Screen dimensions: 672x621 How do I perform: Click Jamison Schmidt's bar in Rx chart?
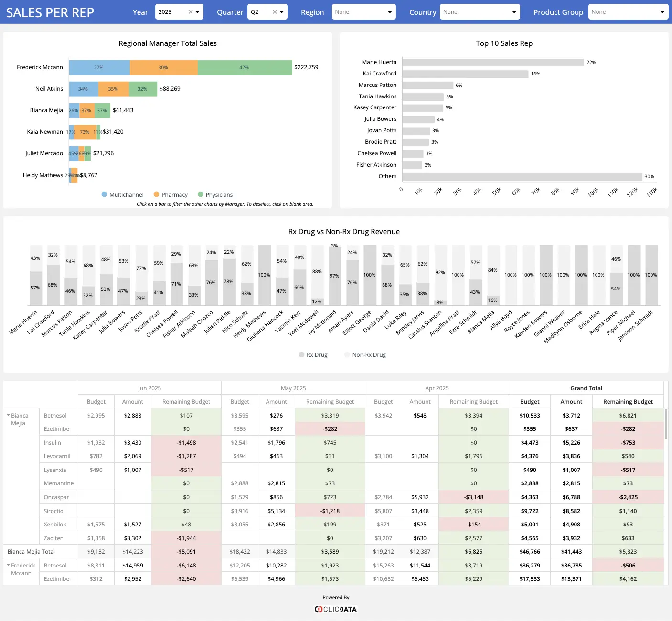click(651, 275)
